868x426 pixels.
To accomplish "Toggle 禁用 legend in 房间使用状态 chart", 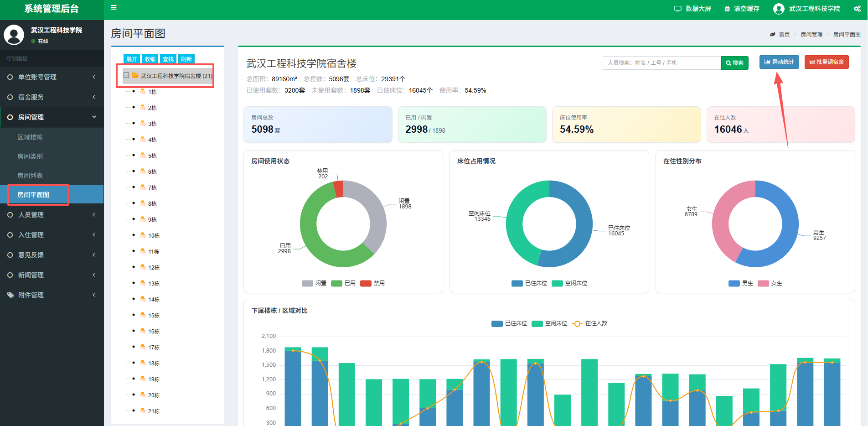I will point(372,283).
